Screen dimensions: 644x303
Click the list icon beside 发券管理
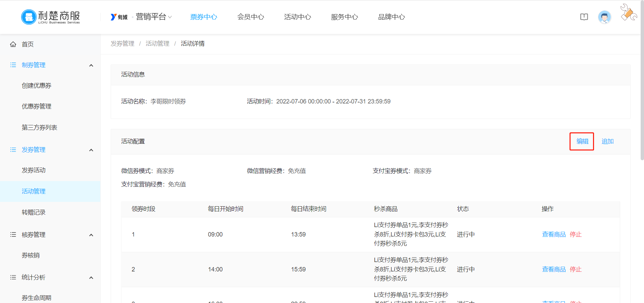(13, 149)
